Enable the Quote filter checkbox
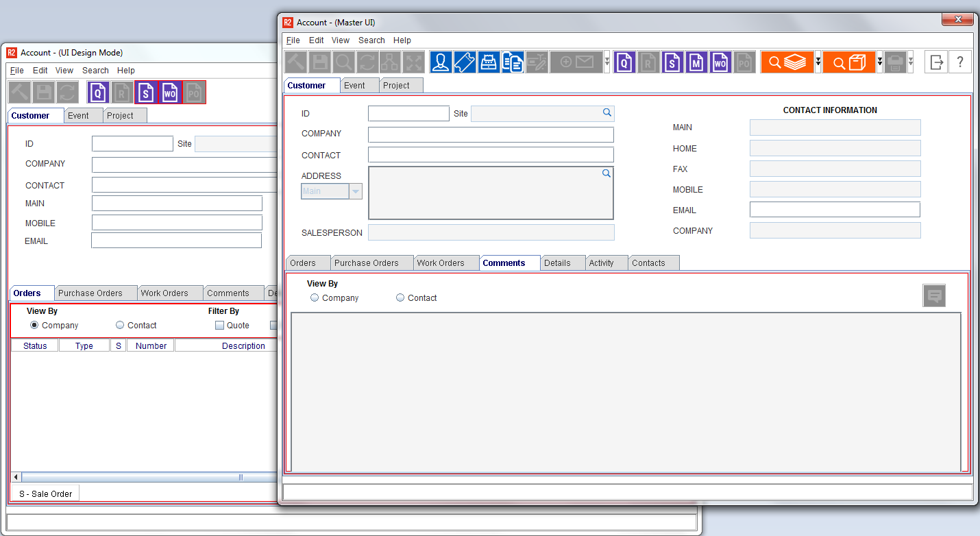 220,326
